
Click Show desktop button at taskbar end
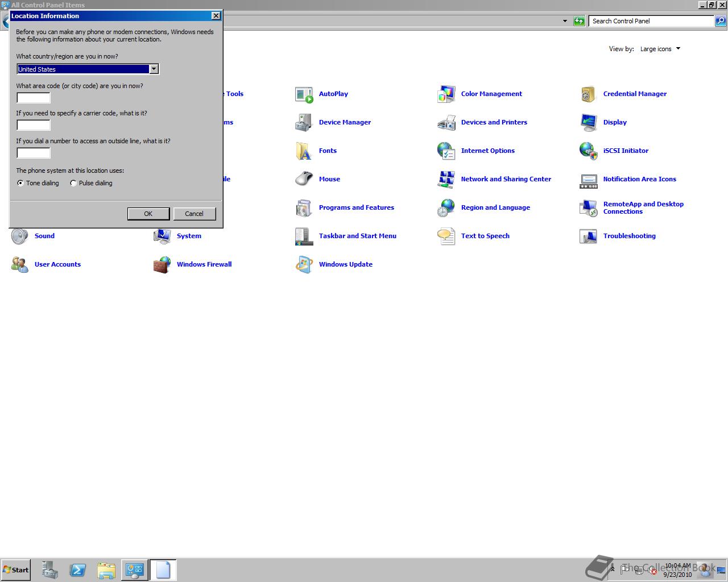pyautogui.click(x=721, y=570)
